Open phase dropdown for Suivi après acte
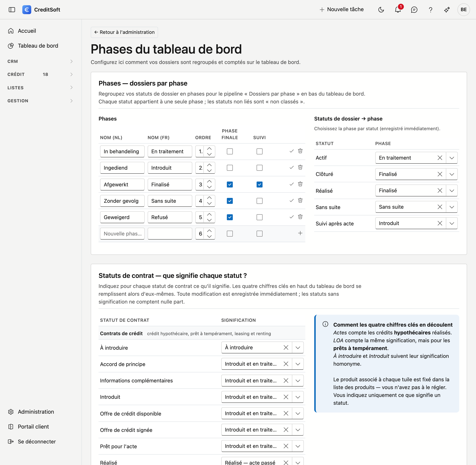Image resolution: width=476 pixels, height=465 pixels. click(x=452, y=223)
